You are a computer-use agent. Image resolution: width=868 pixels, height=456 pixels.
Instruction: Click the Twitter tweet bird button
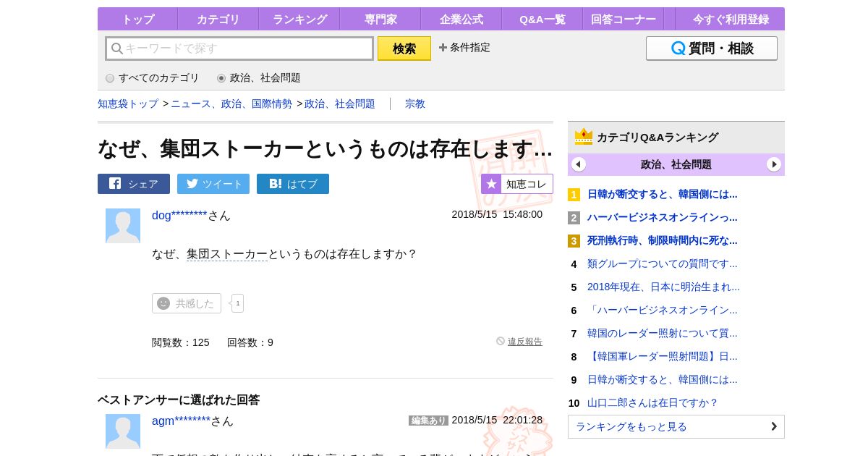pyautogui.click(x=213, y=184)
